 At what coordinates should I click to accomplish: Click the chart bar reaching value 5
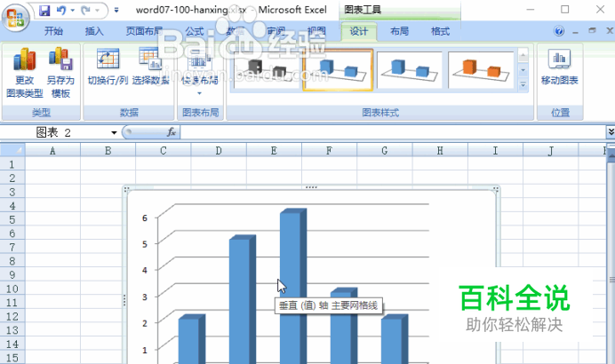tap(242, 297)
